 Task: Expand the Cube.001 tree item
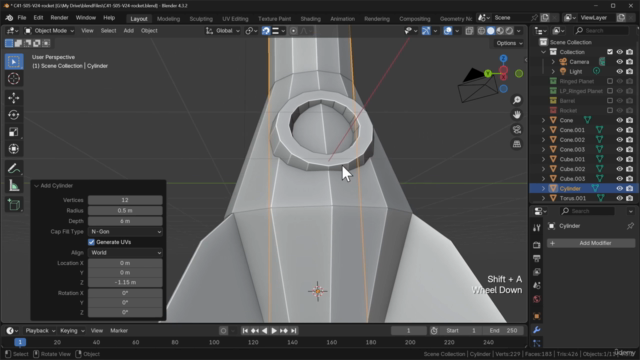point(543,159)
